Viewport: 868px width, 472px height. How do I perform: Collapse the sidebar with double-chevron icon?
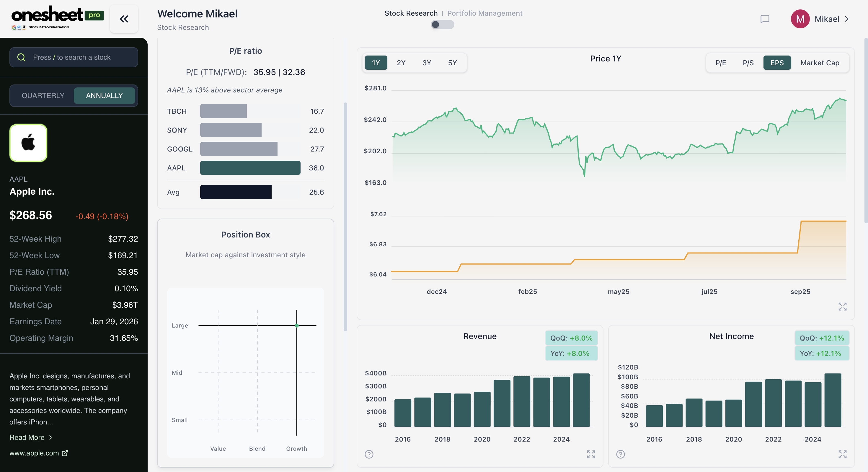click(x=124, y=19)
